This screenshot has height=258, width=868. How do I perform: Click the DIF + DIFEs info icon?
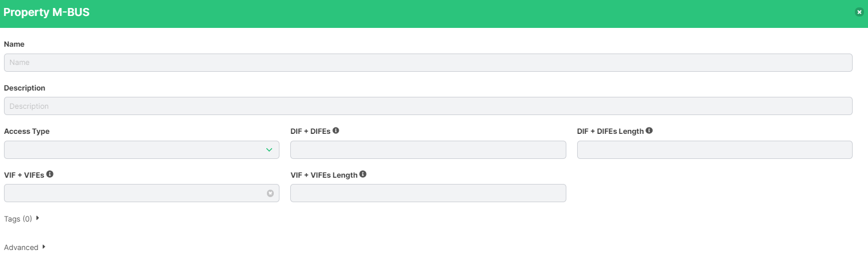pos(336,130)
